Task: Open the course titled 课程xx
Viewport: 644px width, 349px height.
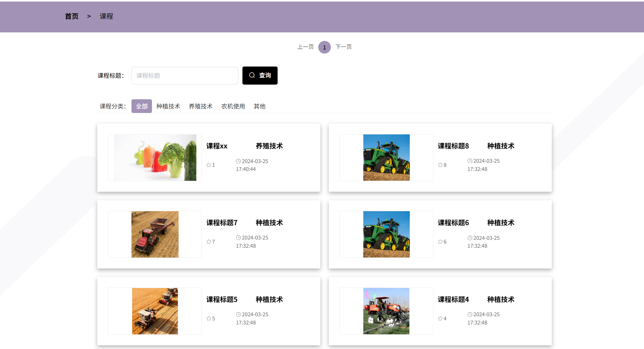Action: (x=217, y=146)
